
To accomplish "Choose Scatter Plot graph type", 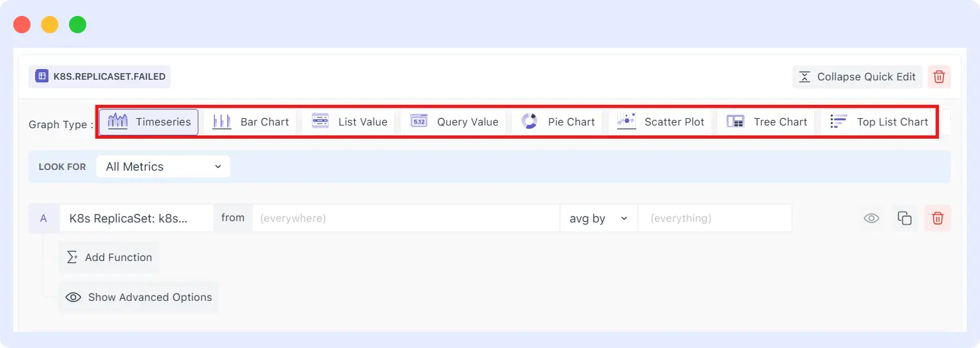I will click(x=660, y=122).
